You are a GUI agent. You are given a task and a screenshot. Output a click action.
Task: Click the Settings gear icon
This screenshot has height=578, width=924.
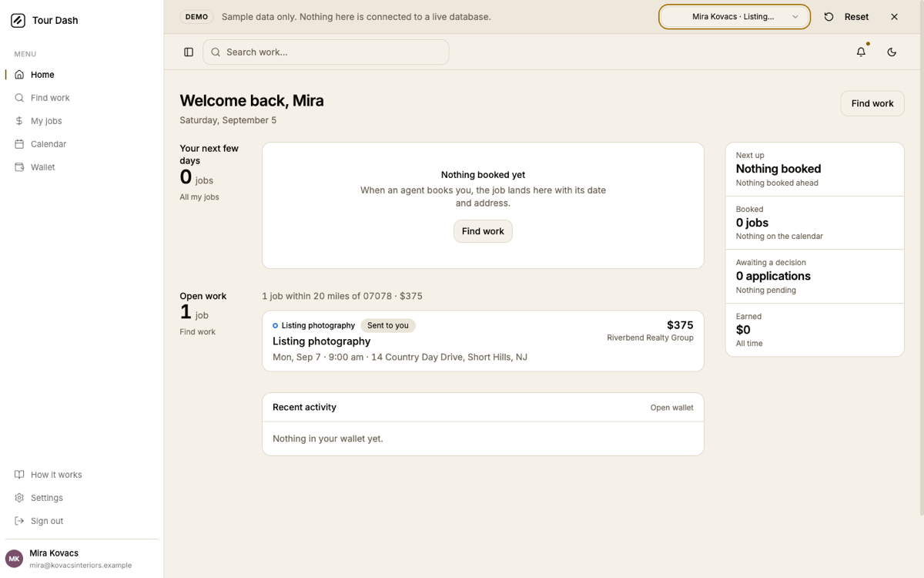point(19,498)
